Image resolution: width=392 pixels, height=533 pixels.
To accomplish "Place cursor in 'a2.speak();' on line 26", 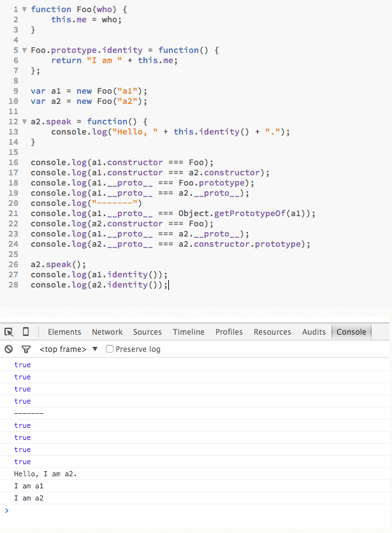I will (x=58, y=265).
